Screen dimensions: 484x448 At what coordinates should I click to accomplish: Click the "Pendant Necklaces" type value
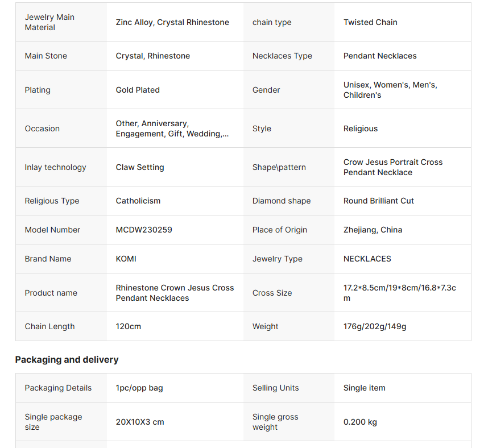[x=380, y=56]
